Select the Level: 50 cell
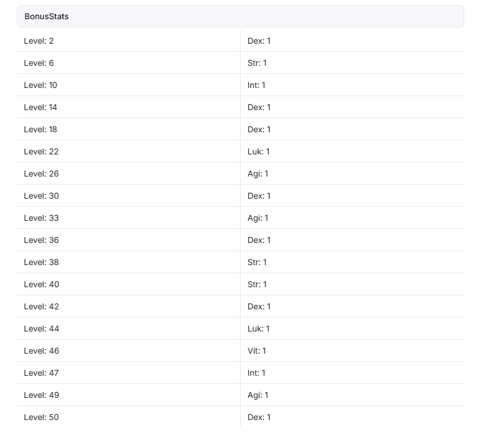Screen dimensions: 484x448 (129, 417)
